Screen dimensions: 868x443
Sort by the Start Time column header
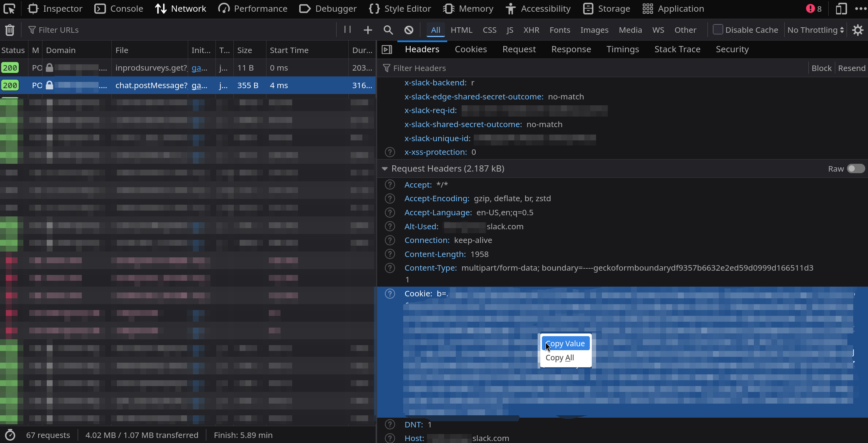(x=307, y=50)
